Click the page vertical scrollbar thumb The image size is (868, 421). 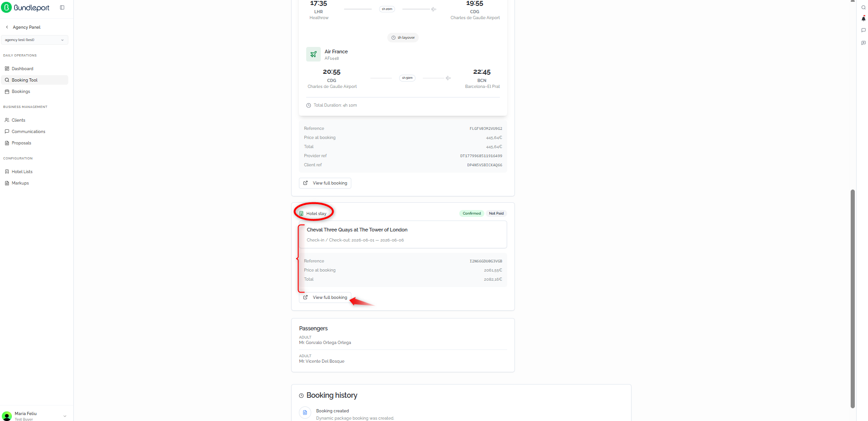coord(853,298)
